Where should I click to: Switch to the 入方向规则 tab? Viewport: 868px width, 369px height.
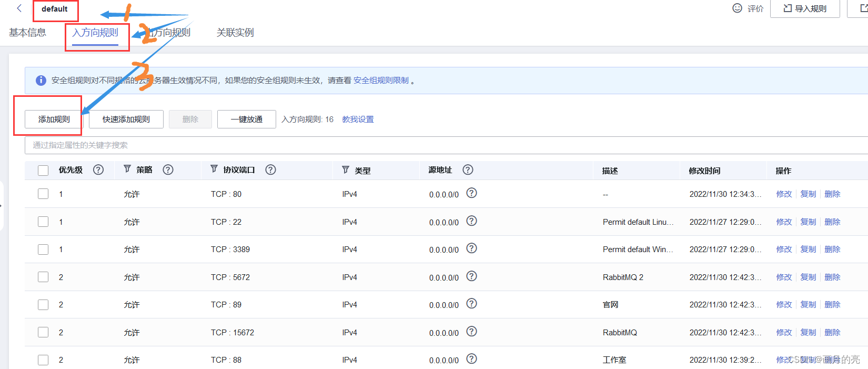click(95, 33)
